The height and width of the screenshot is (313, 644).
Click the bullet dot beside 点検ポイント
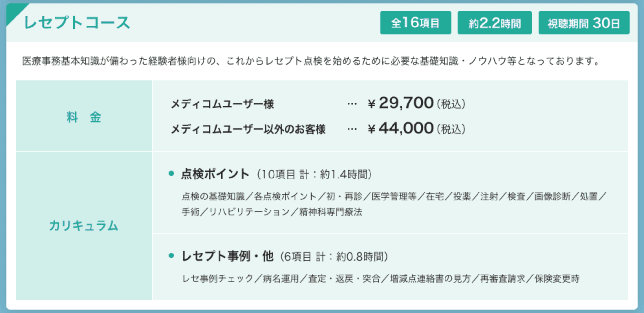[171, 174]
